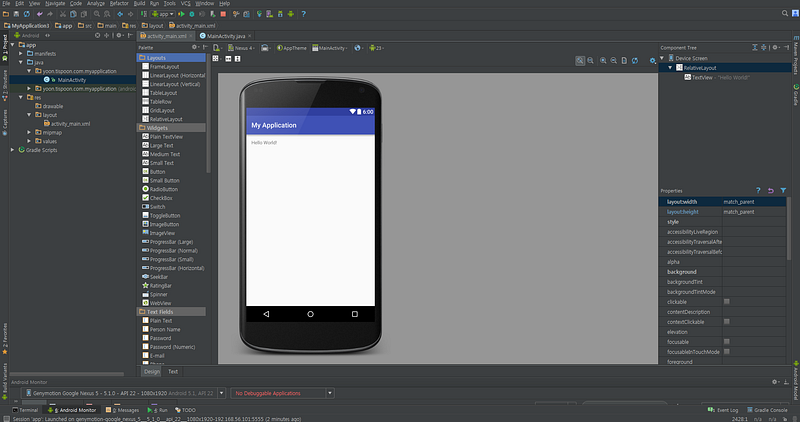The image size is (800, 422).
Task: Click the design Zoom Out icon
Action: click(x=614, y=61)
